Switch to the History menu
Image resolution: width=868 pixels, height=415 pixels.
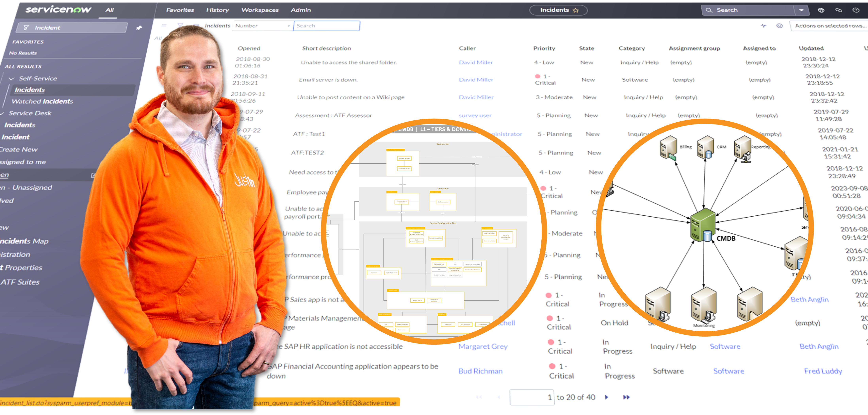pos(217,10)
